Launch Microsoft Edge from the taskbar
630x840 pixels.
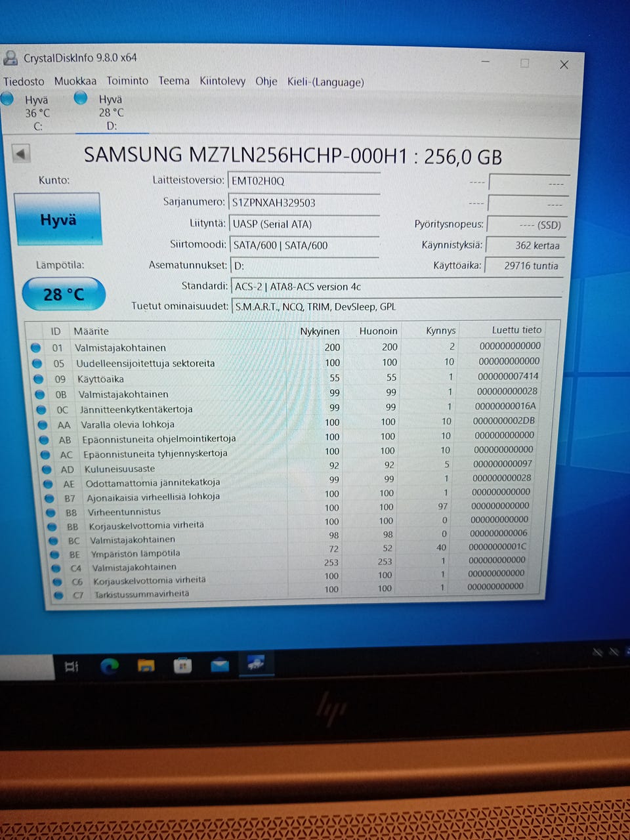[109, 667]
